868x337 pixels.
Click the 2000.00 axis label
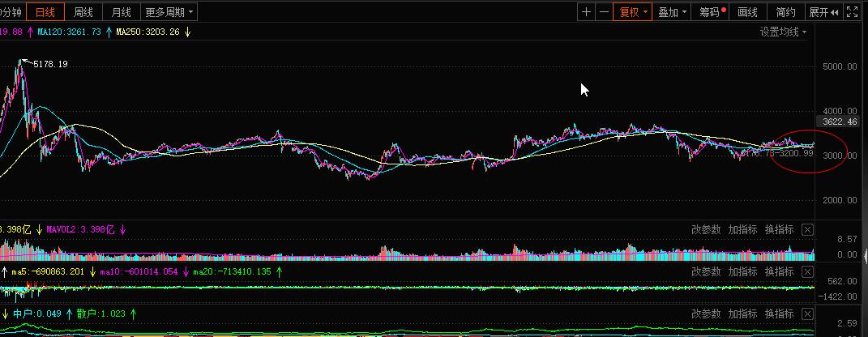pos(840,200)
